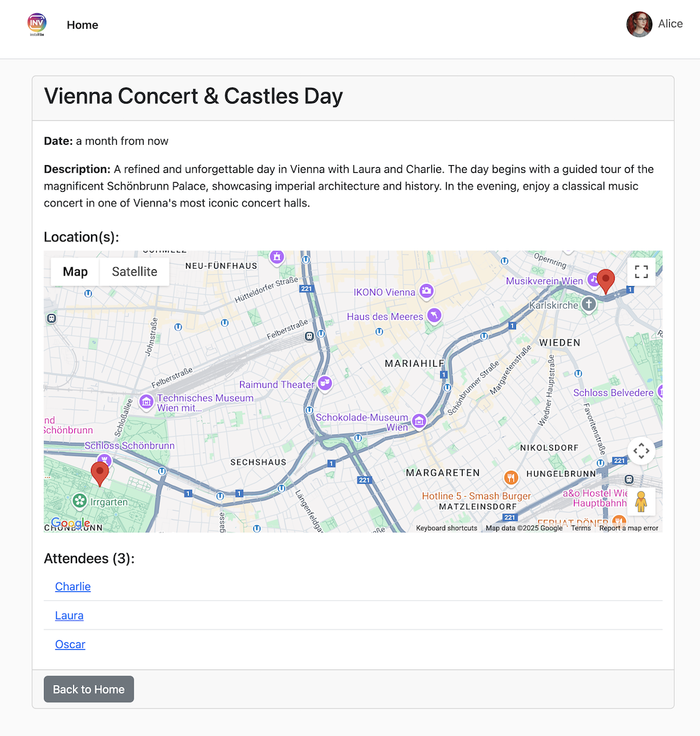Viewport: 700px width, 736px height.
Task: Open Oscar's attendee profile link
Action: (70, 644)
